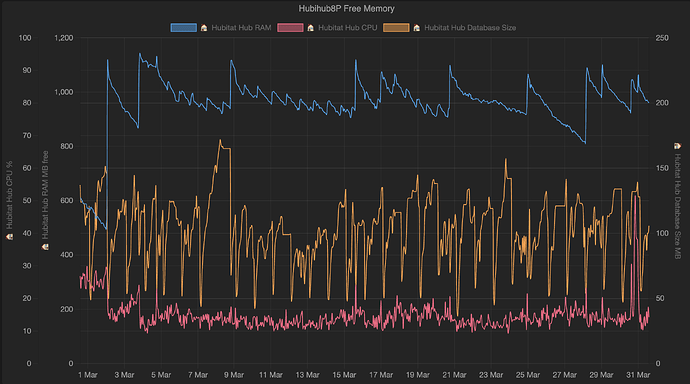The width and height of the screenshot is (690, 384).
Task: Click the 1 Mar date label
Action: coord(88,375)
